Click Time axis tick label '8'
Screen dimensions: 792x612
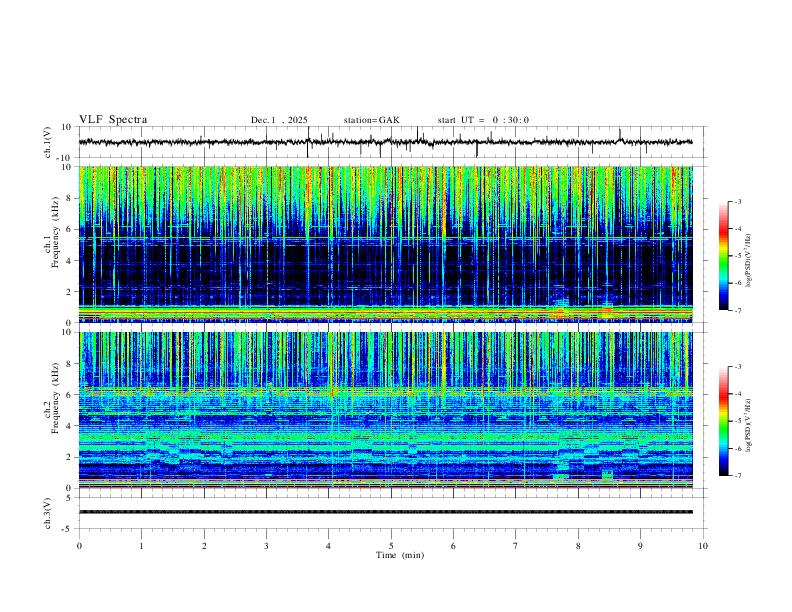tap(578, 546)
